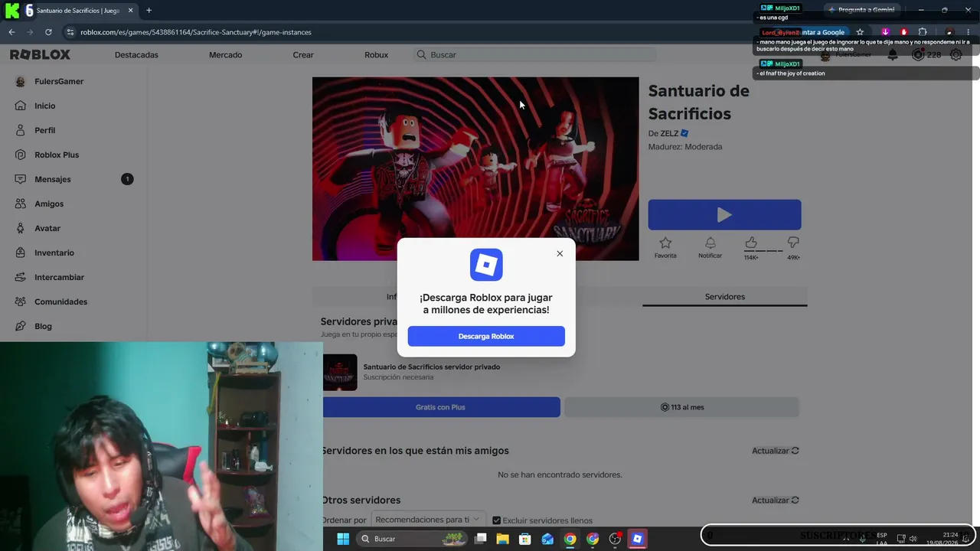
Task: Bookmark this page with the star icon
Action: coord(860,32)
